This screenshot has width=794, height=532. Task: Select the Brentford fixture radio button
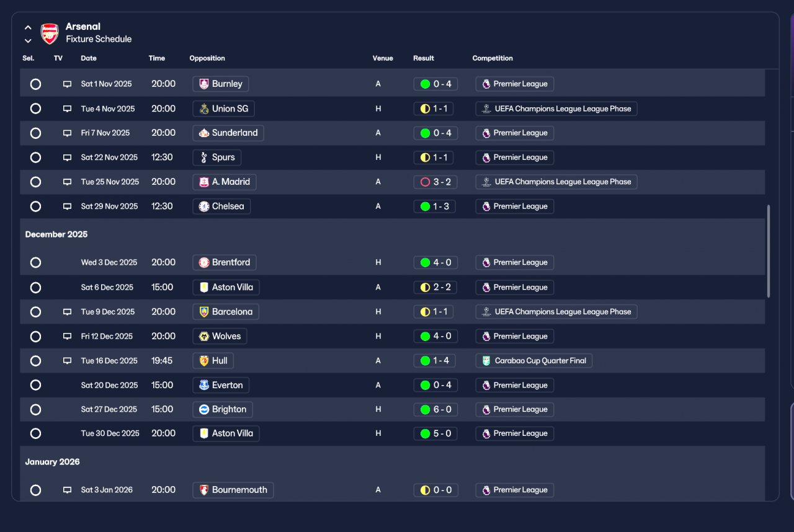[x=35, y=262]
